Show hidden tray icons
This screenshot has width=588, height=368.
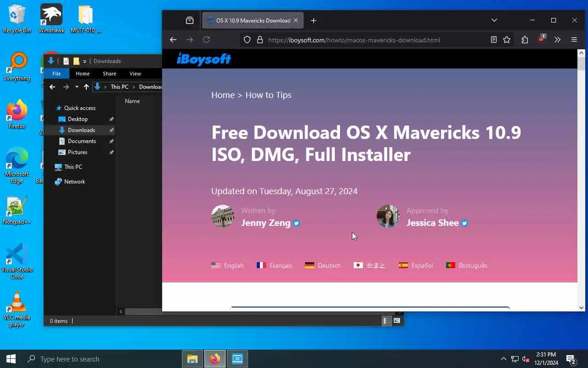pos(503,359)
